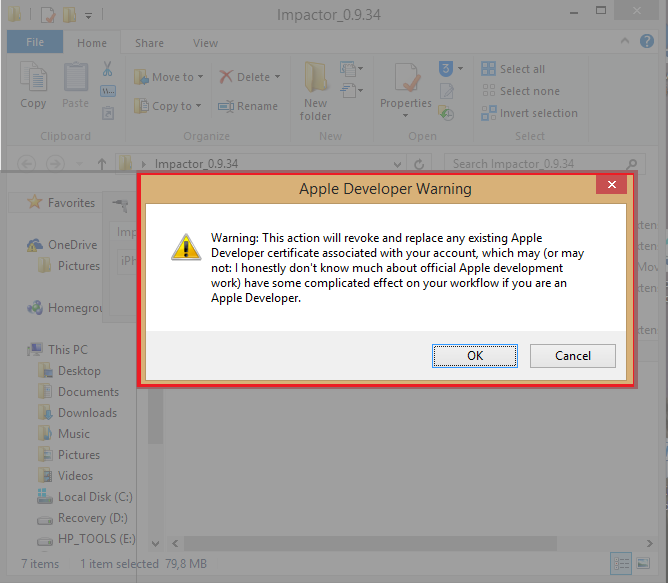
Task: Open the Open-with dropdown arrow
Action: click(460, 68)
